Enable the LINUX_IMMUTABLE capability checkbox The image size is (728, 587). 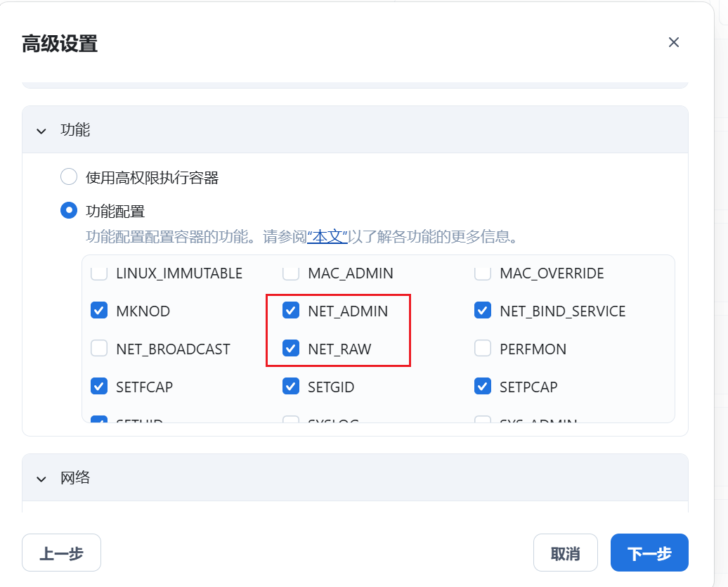coord(99,273)
